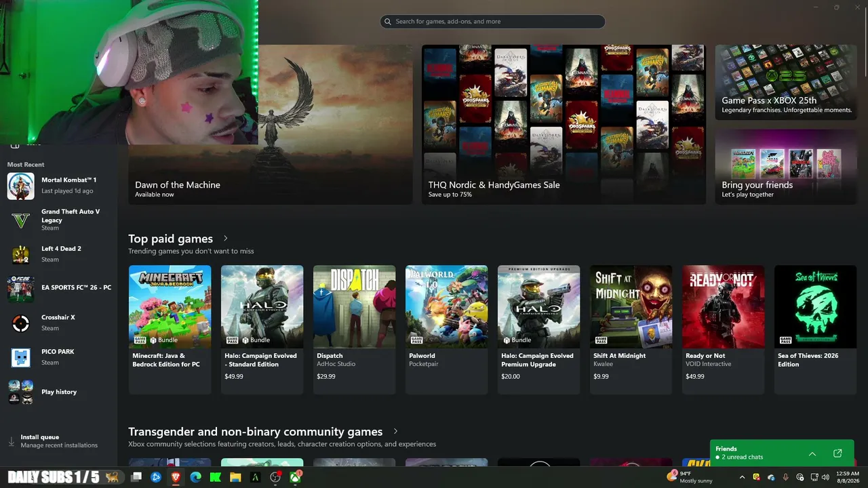Click the Xbox app taskbar icon
This screenshot has height=488, width=868.
tap(296, 477)
